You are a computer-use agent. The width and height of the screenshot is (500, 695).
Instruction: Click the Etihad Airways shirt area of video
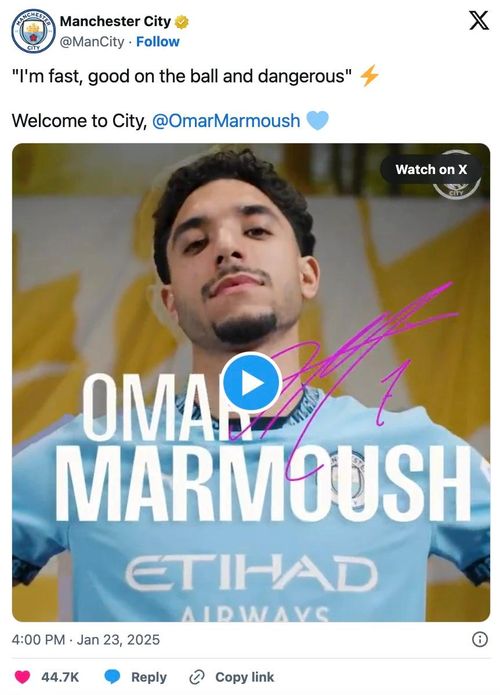coord(251,585)
